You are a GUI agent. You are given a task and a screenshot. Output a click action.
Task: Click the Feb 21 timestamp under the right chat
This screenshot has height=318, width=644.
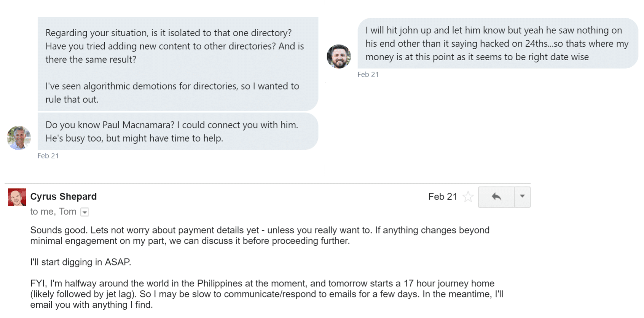[368, 74]
